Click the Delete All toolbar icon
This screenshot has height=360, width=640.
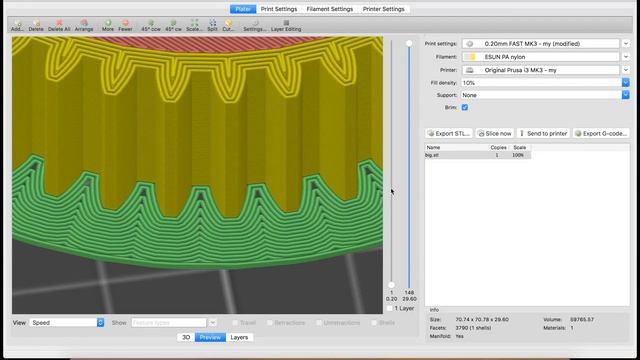pos(59,25)
